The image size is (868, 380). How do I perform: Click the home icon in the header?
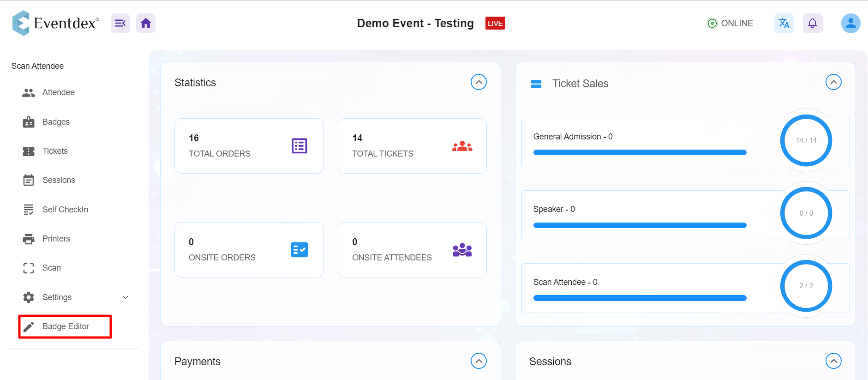tap(146, 23)
